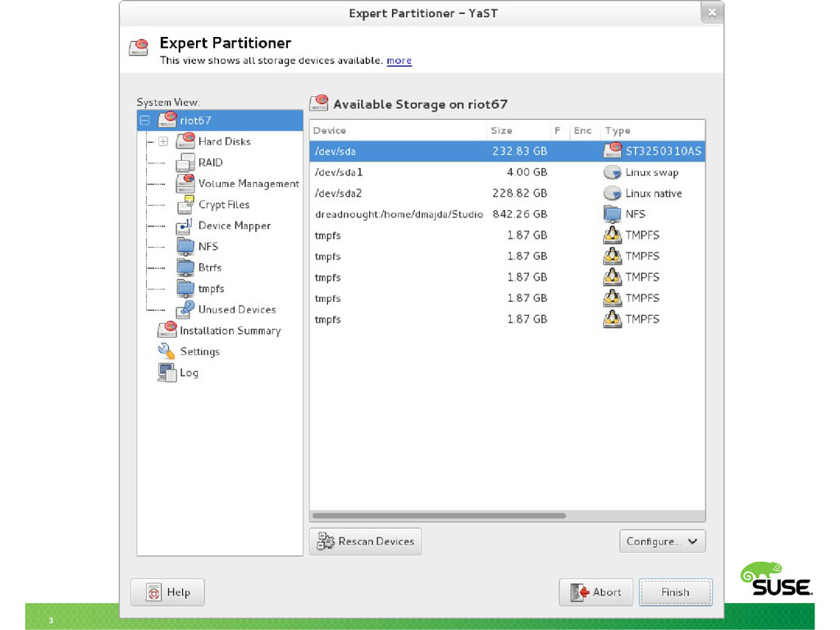Select the /dev/sda1 row
This screenshot has width=840, height=630.
click(x=507, y=172)
